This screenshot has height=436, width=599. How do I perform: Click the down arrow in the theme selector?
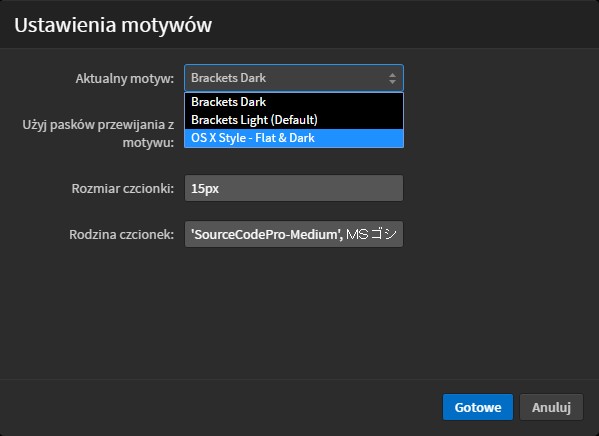[392, 81]
